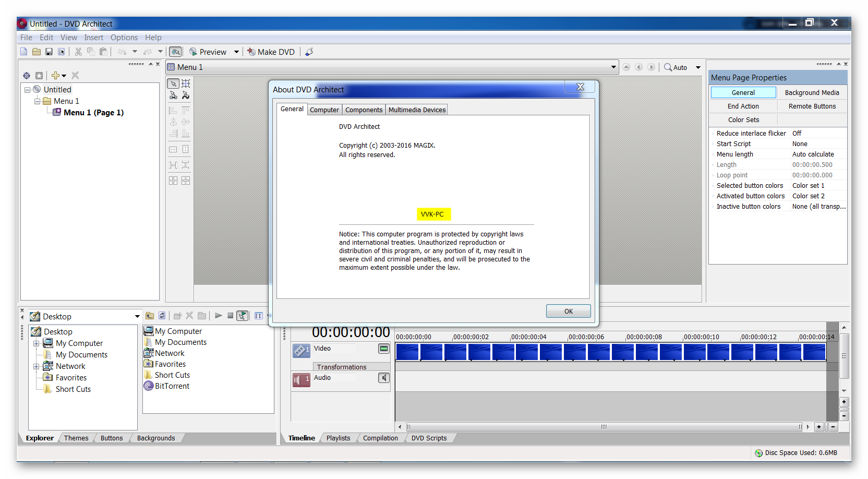
Task: Open the Background Media properties page
Action: [812, 92]
